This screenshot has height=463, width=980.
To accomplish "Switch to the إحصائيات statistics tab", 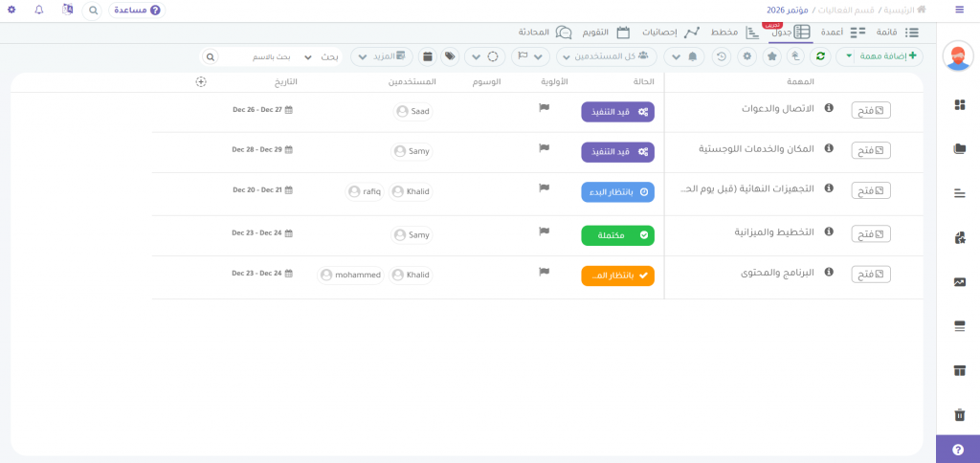I will 672,33.
